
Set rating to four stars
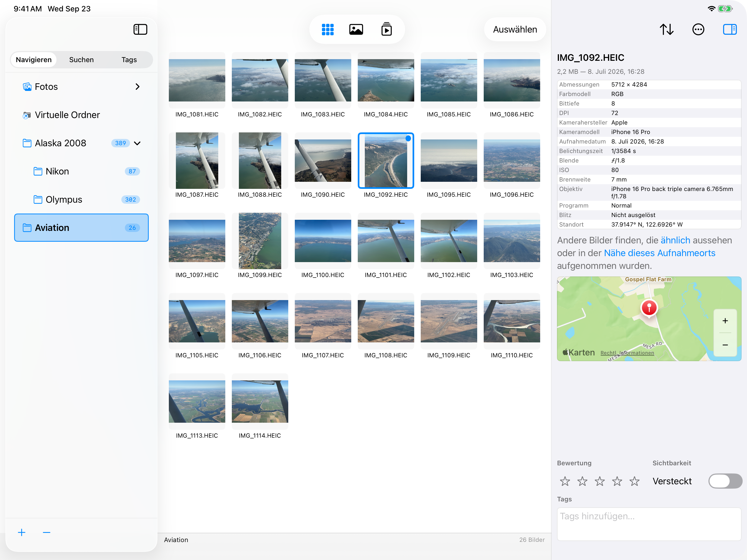617,481
